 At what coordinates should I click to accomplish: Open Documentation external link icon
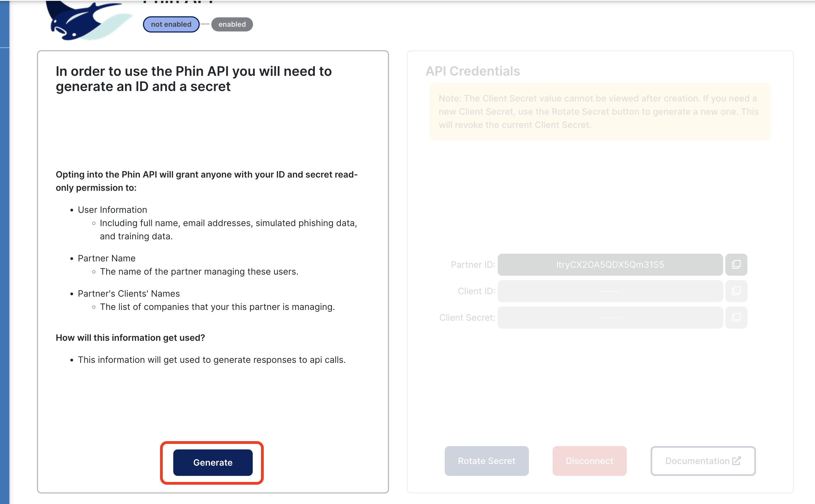click(x=737, y=461)
